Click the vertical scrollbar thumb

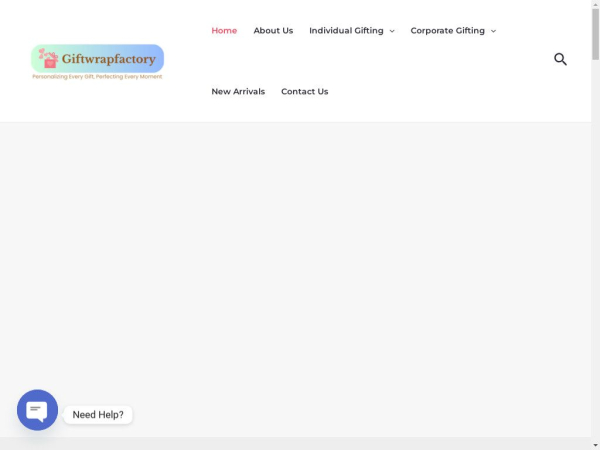(x=595, y=34)
